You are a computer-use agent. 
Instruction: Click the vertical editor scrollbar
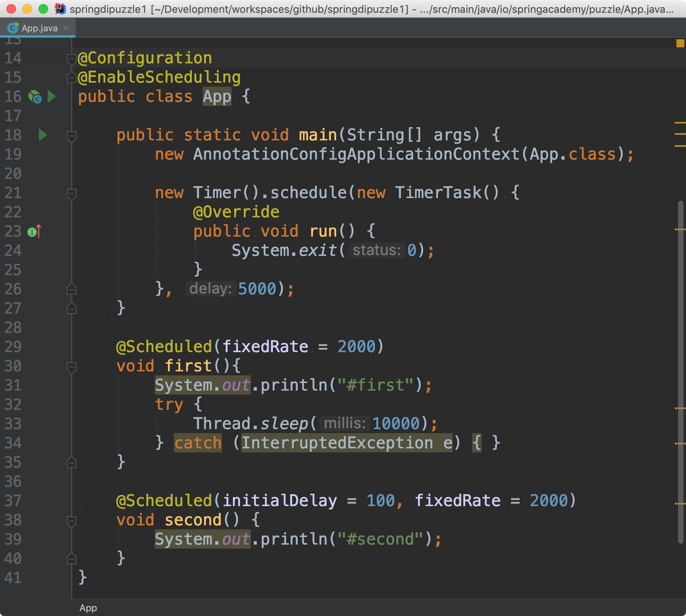[x=680, y=372]
